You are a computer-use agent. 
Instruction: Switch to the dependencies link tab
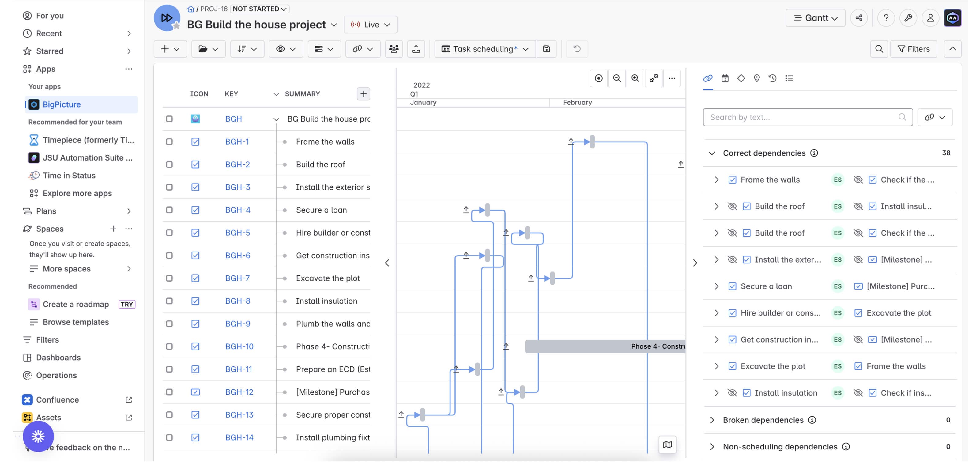point(708,78)
